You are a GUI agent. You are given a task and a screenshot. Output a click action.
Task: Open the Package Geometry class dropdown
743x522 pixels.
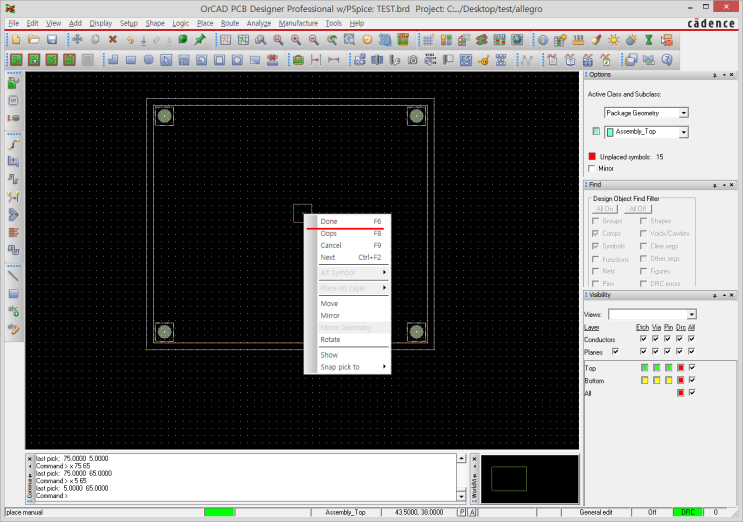pyautogui.click(x=683, y=113)
